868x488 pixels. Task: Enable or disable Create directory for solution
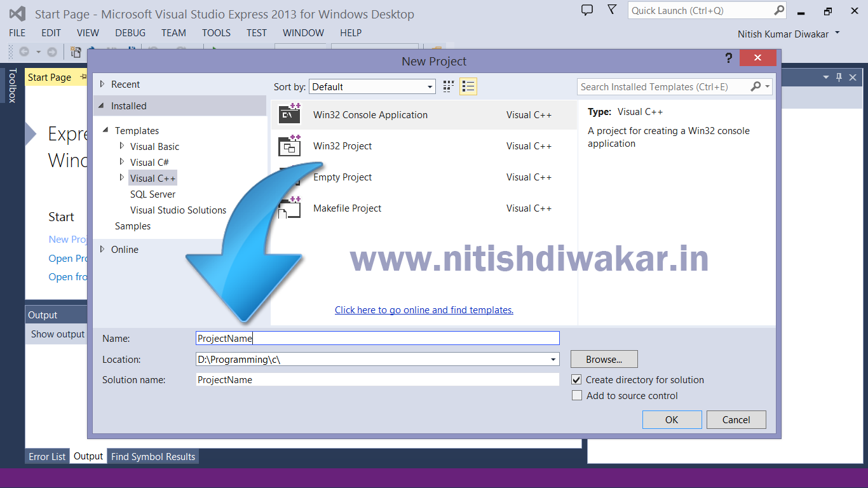[x=577, y=379]
